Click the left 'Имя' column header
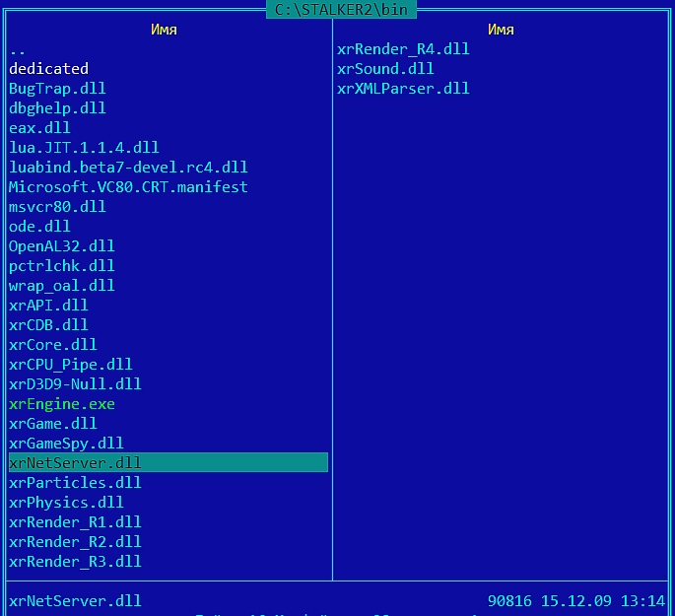 (x=165, y=30)
